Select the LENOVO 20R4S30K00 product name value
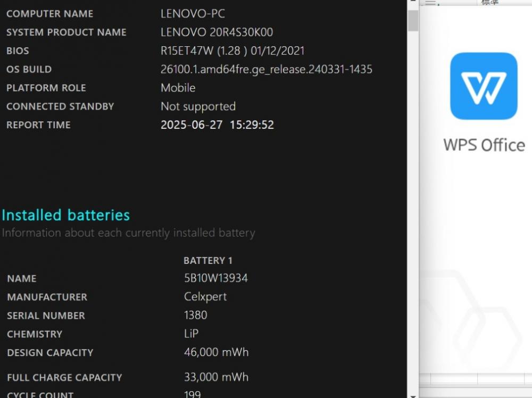This screenshot has height=398, width=532. (217, 32)
